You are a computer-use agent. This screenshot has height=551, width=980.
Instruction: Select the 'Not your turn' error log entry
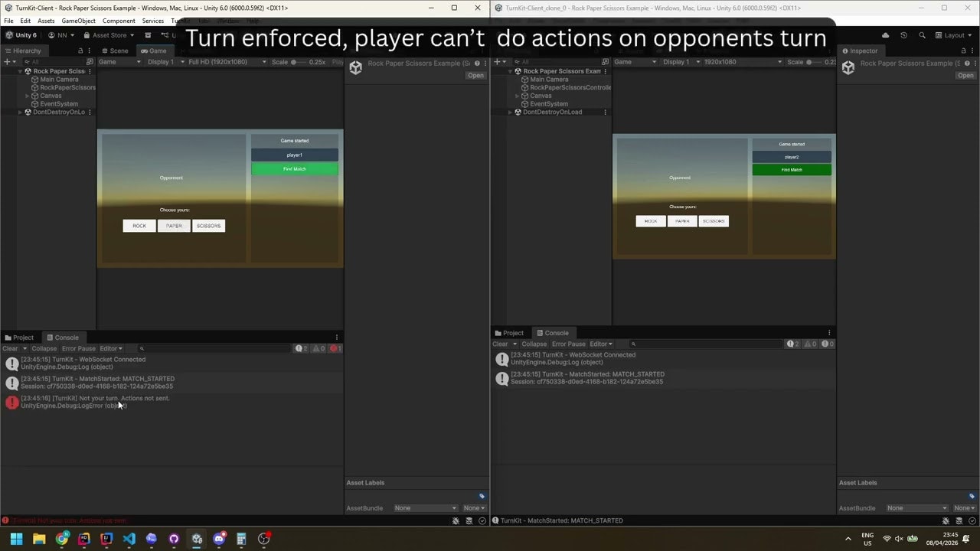(x=171, y=402)
